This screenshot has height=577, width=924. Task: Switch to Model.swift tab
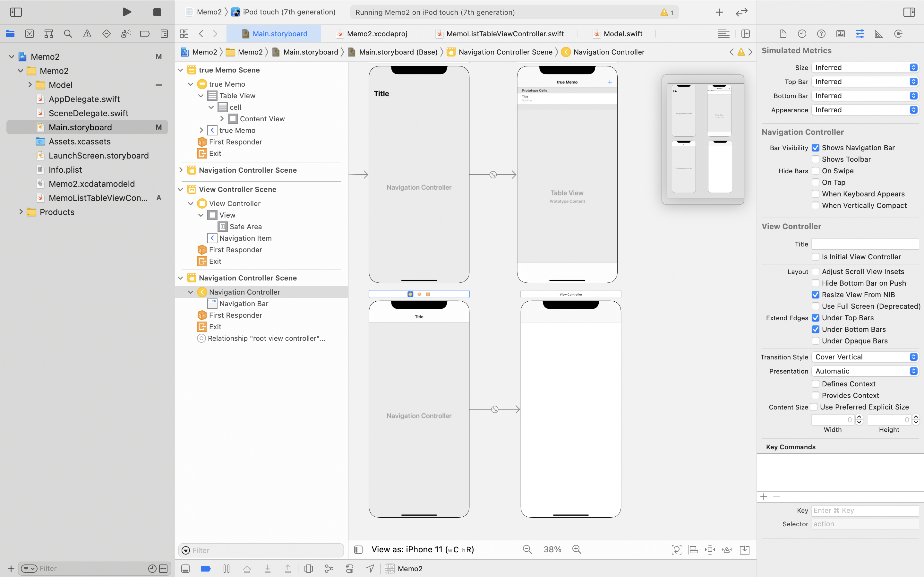pyautogui.click(x=622, y=34)
